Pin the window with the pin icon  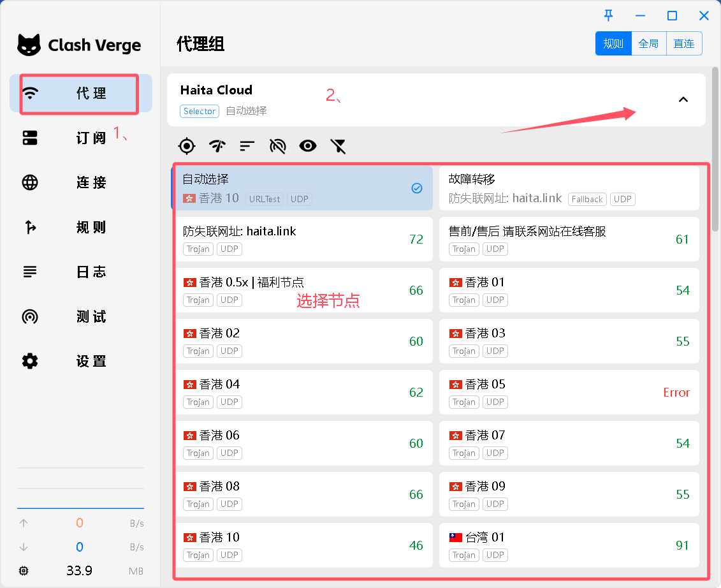[x=608, y=15]
